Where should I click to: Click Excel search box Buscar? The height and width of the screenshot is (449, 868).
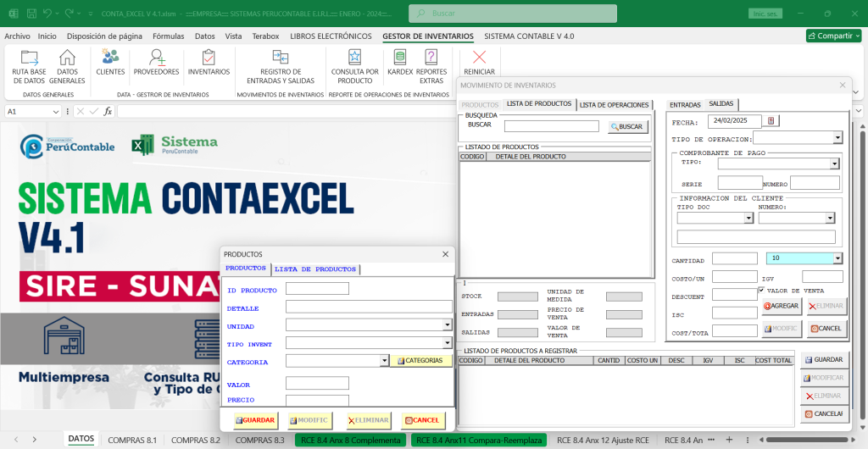(513, 14)
